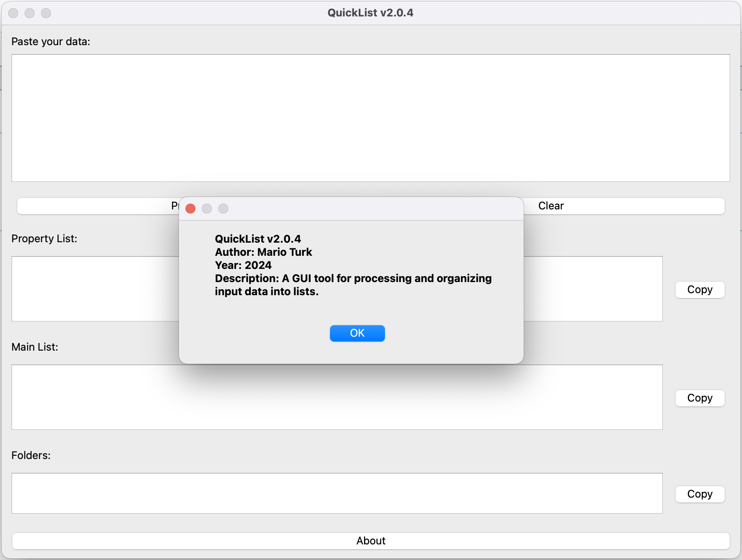Select the Folders: label

pyautogui.click(x=31, y=455)
